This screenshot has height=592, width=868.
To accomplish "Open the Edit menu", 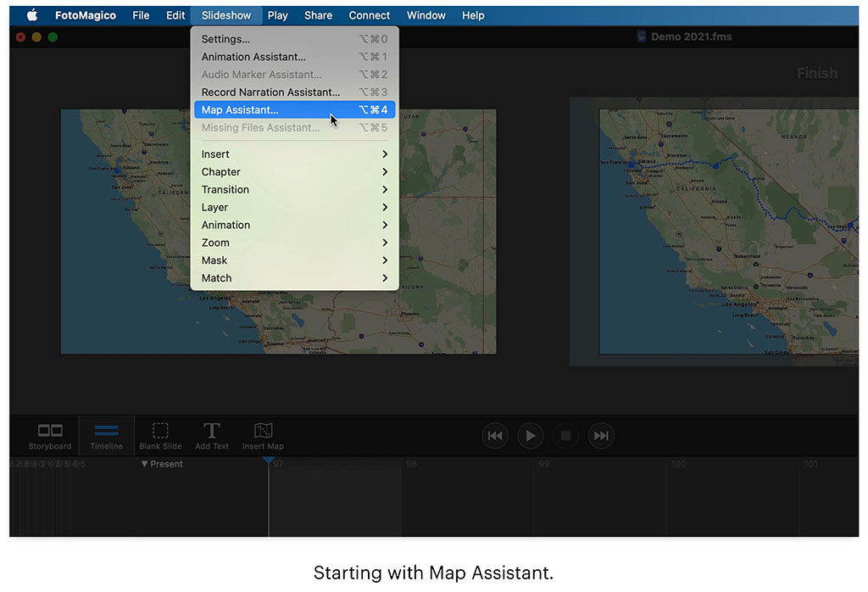I will coord(175,15).
